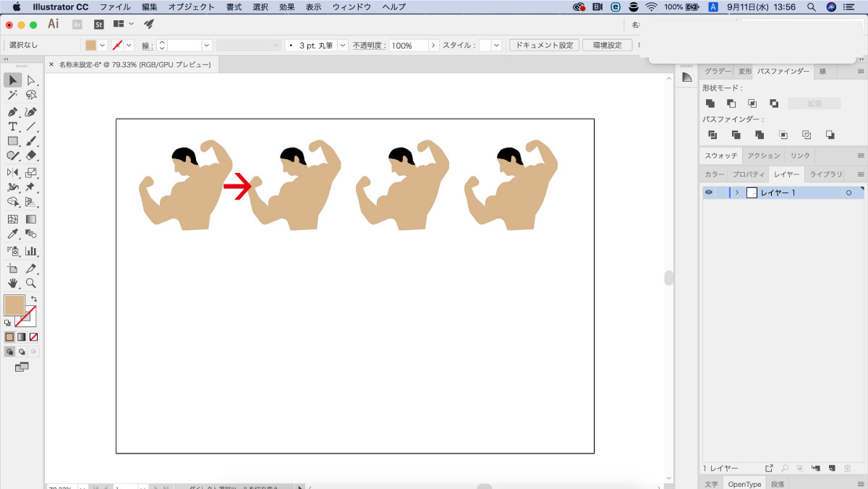868x489 pixels.
Task: Open オブジェクト menu
Action: (192, 7)
